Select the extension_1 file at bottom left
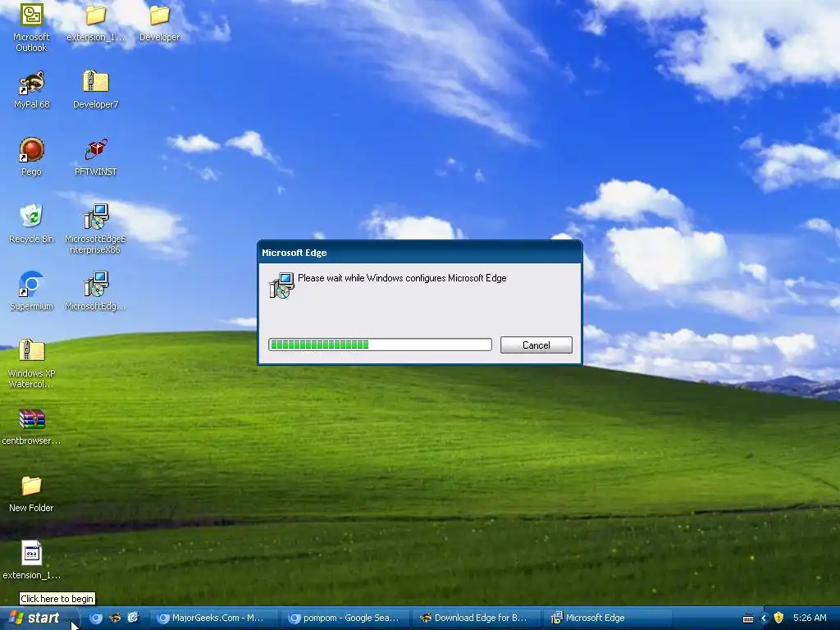Image resolution: width=840 pixels, height=630 pixels. click(x=31, y=560)
